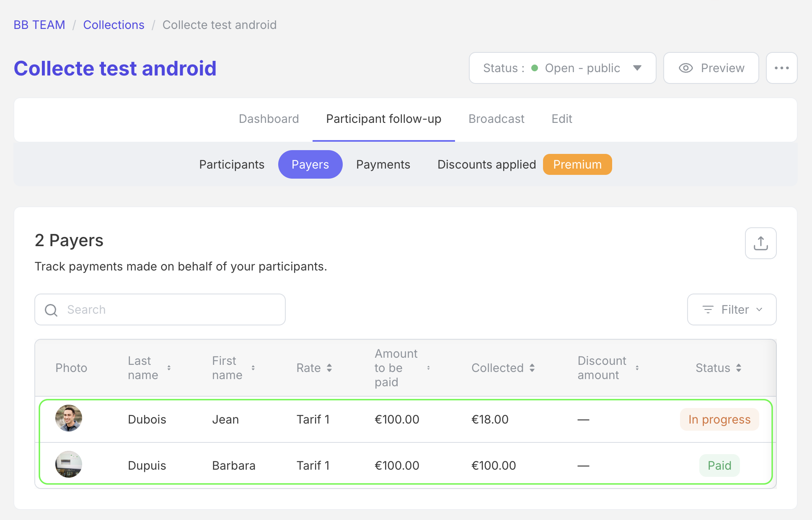Viewport: 812px width, 520px height.
Task: Switch to the Broadcast tab
Action: (496, 119)
